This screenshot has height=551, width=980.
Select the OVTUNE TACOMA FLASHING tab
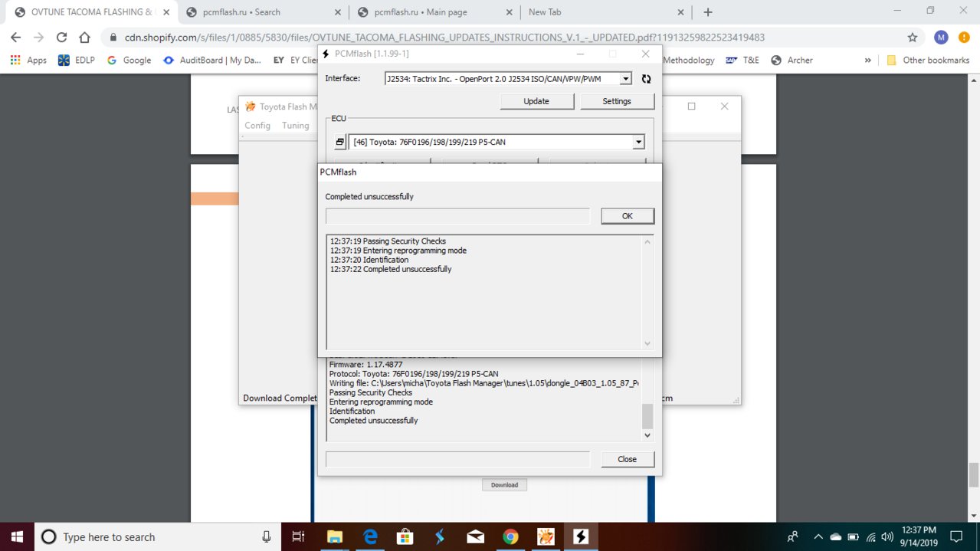point(90,12)
